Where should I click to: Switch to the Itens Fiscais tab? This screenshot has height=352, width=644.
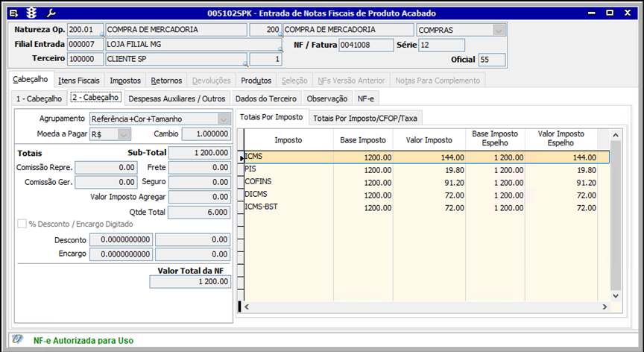(78, 80)
